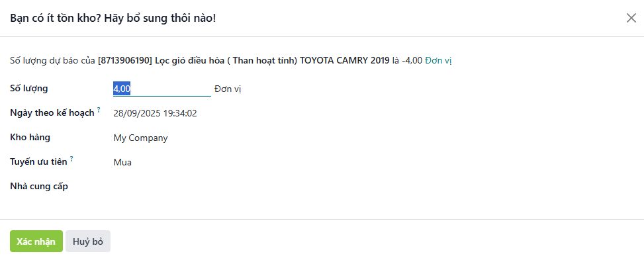This screenshot has width=644, height=260.
Task: Focus the Số lượng input showing 4,00
Action: (161, 89)
